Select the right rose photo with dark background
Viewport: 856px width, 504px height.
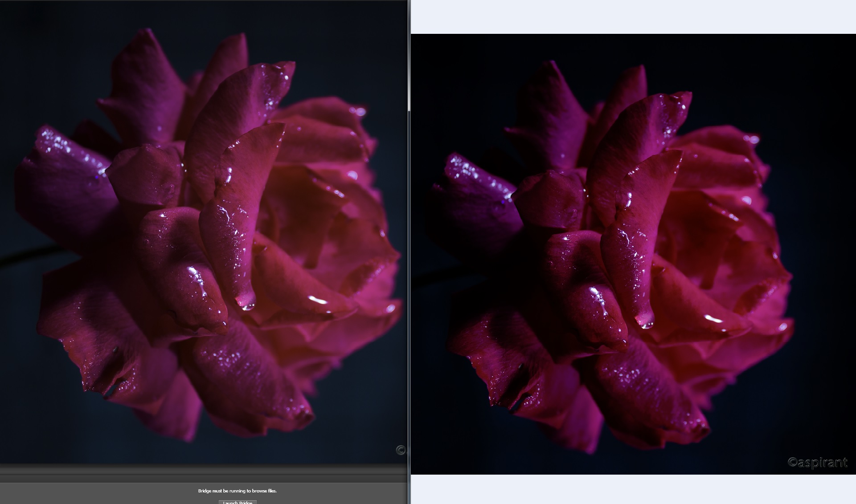click(633, 254)
